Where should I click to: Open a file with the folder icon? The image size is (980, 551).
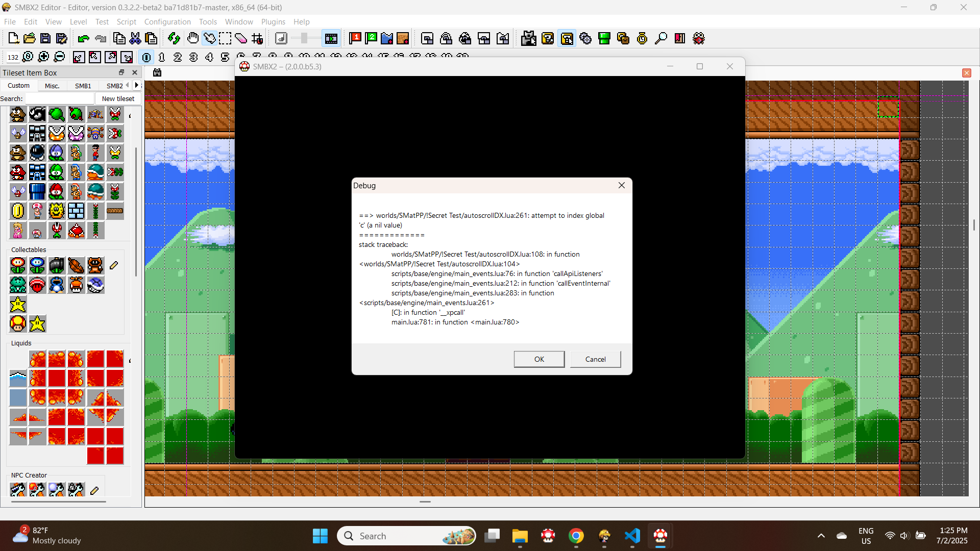(30, 38)
